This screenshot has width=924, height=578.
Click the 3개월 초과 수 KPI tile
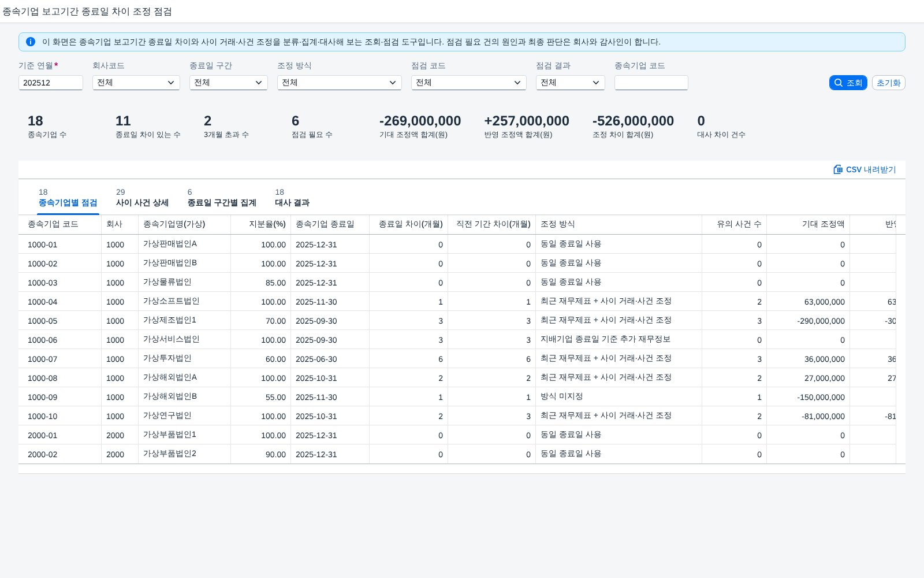pyautogui.click(x=226, y=127)
